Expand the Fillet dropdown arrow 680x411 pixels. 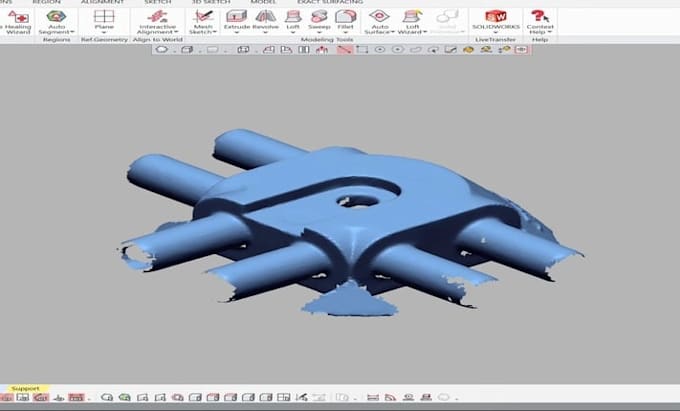click(x=346, y=33)
